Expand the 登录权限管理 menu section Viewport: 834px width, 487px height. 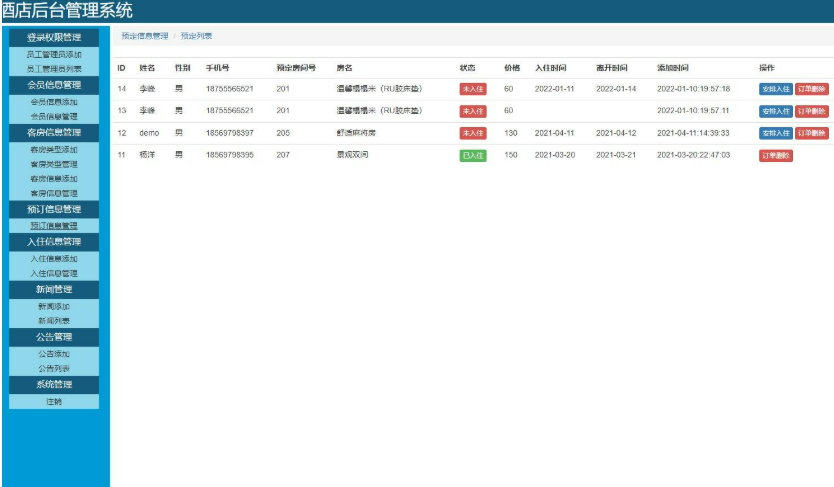pos(54,37)
